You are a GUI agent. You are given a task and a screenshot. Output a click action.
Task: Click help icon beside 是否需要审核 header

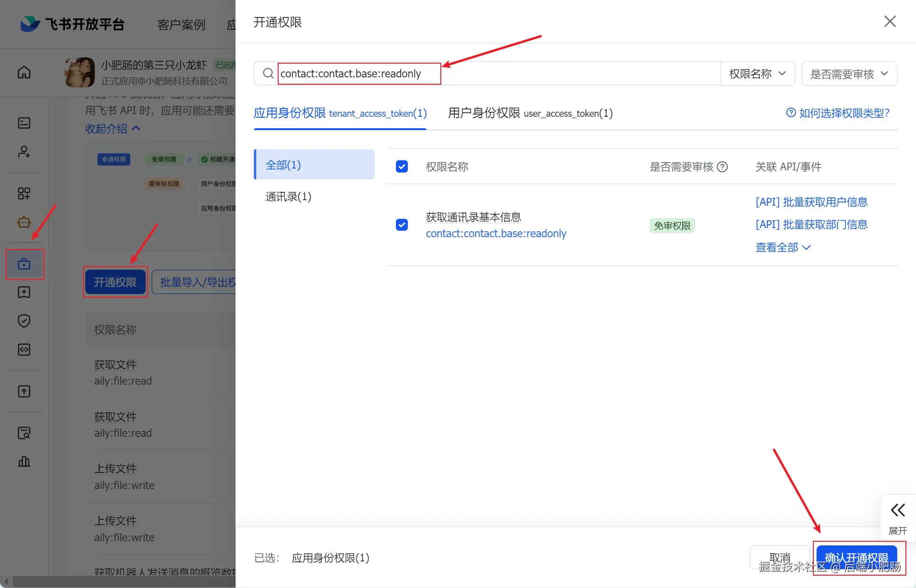723,167
